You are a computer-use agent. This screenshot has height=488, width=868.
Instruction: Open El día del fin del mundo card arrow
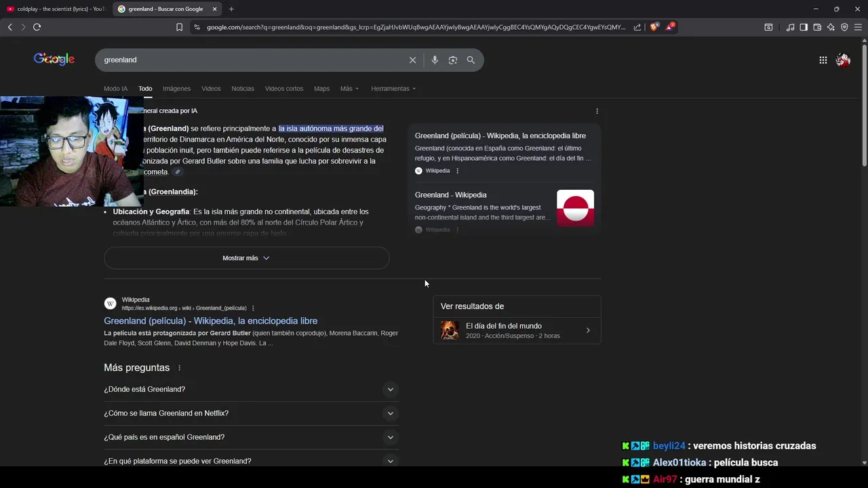pyautogui.click(x=588, y=331)
